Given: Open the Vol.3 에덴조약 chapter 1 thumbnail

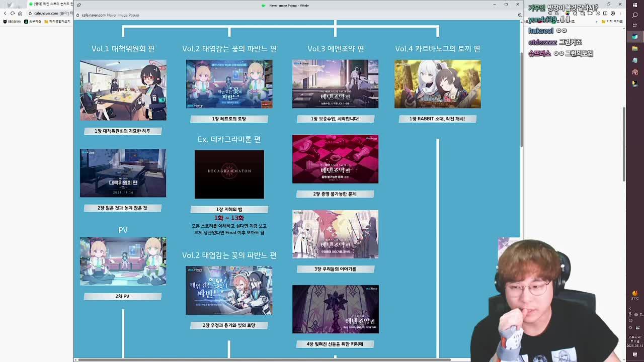Looking at the screenshot, I should coord(335,84).
